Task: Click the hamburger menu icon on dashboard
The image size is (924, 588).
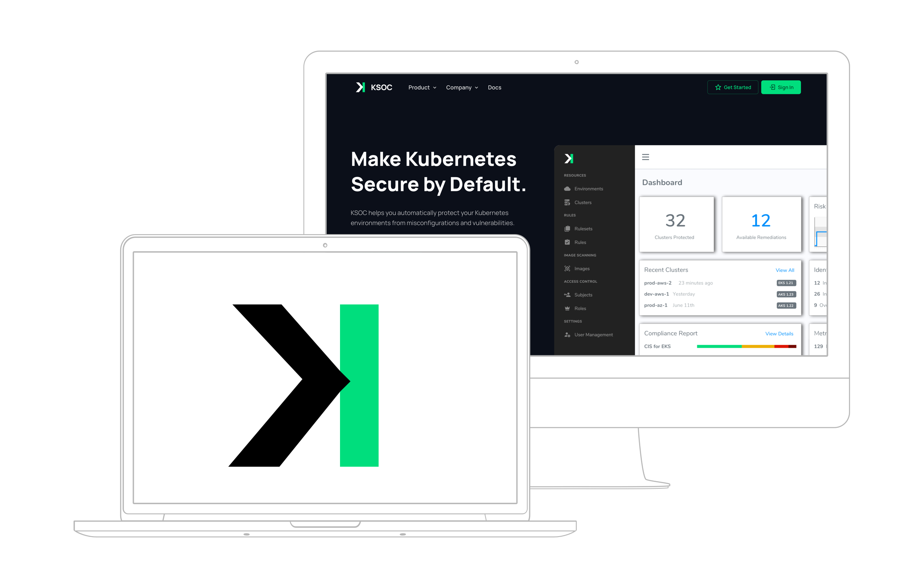Action: click(645, 157)
